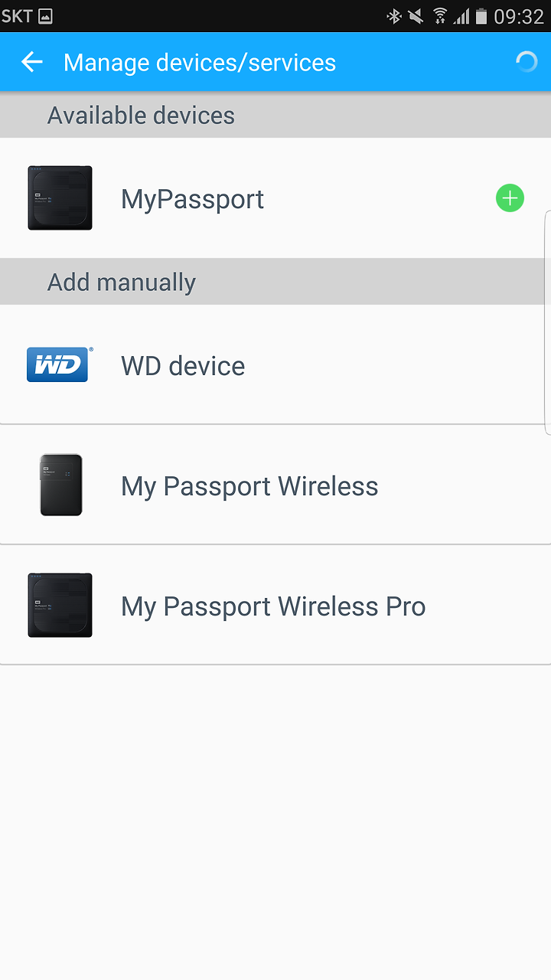Tap the muted sound status icon
This screenshot has width=551, height=980.
pos(416,16)
